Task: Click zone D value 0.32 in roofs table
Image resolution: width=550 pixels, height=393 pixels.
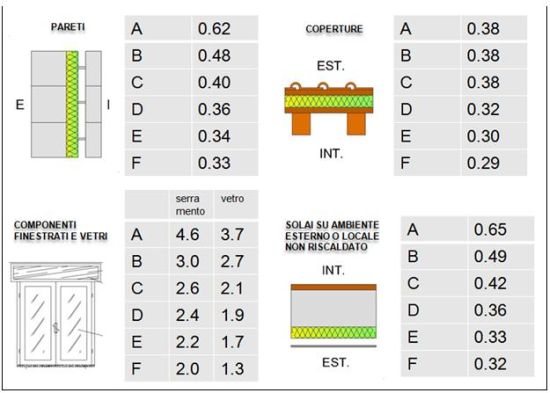Action: tap(483, 109)
